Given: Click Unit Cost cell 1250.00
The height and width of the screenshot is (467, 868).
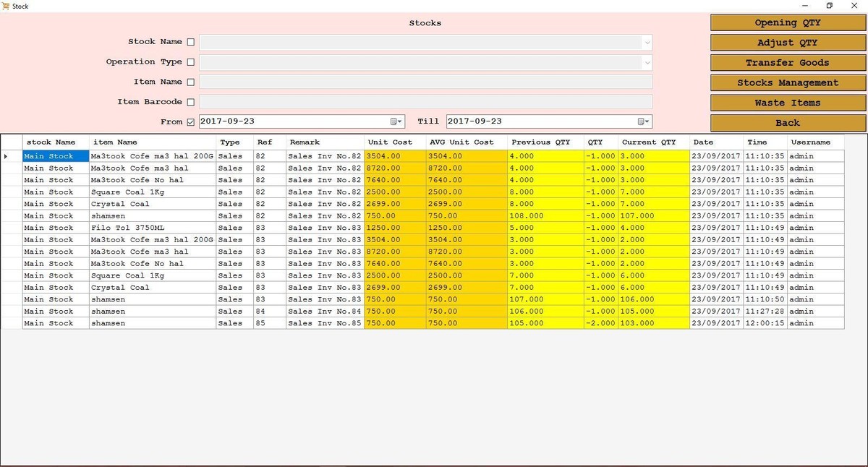Looking at the screenshot, I should [x=395, y=228].
